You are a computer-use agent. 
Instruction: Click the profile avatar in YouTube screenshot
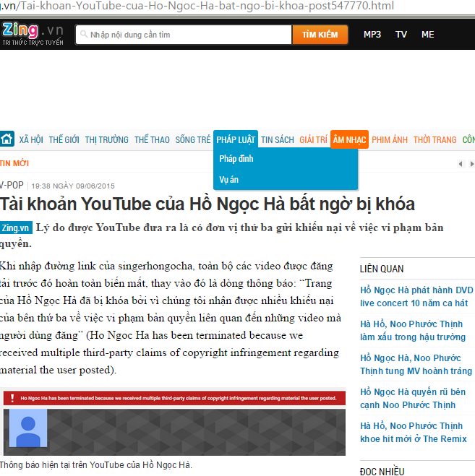[x=28, y=428]
